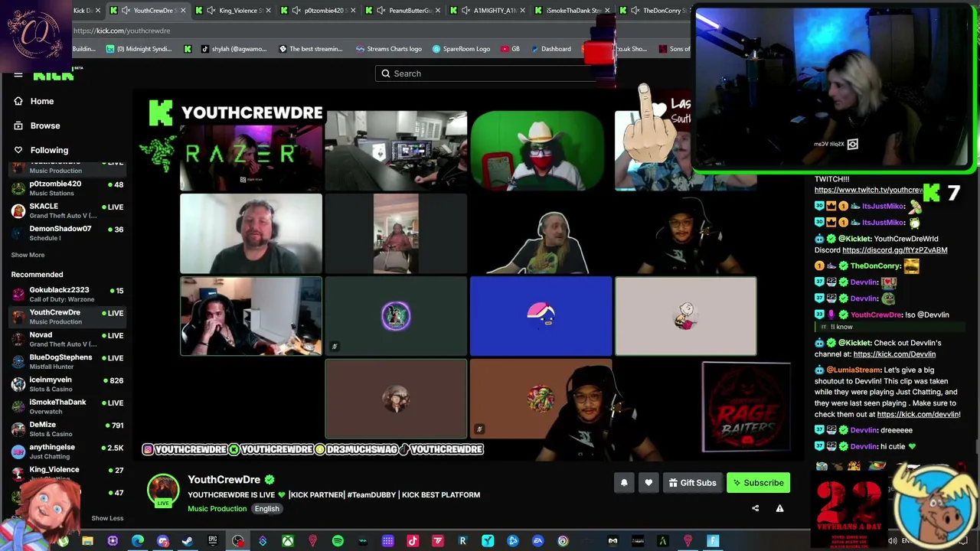Open Midnight Syndi... bookmark
The image size is (980, 551).
[139, 49]
